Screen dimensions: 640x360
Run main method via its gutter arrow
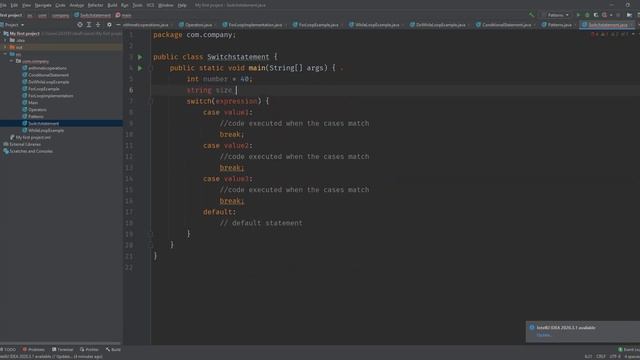(x=140, y=68)
